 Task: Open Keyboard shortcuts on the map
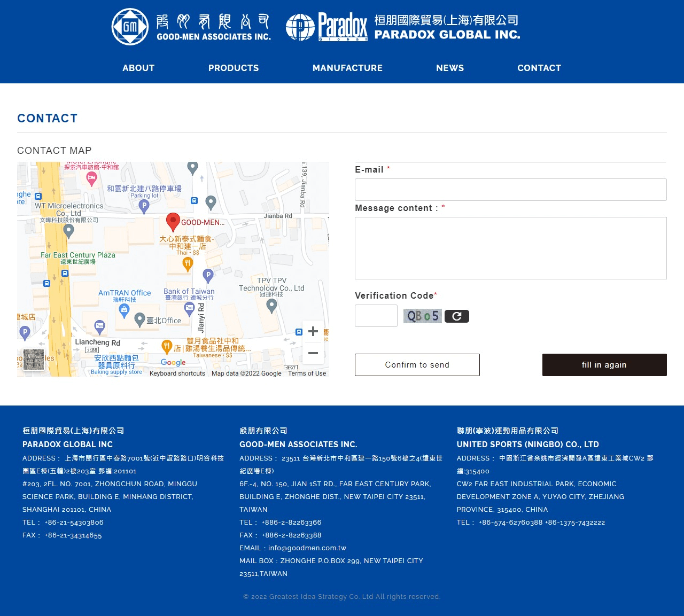[x=177, y=373]
